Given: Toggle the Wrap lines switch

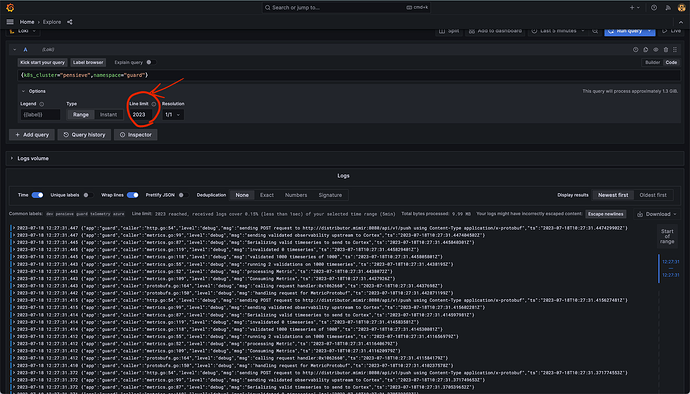Looking at the screenshot, I should 132,195.
